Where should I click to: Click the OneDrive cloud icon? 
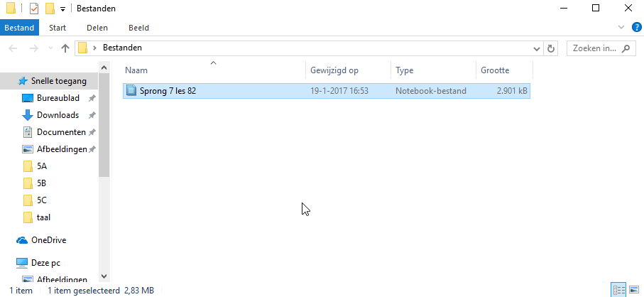pos(22,240)
